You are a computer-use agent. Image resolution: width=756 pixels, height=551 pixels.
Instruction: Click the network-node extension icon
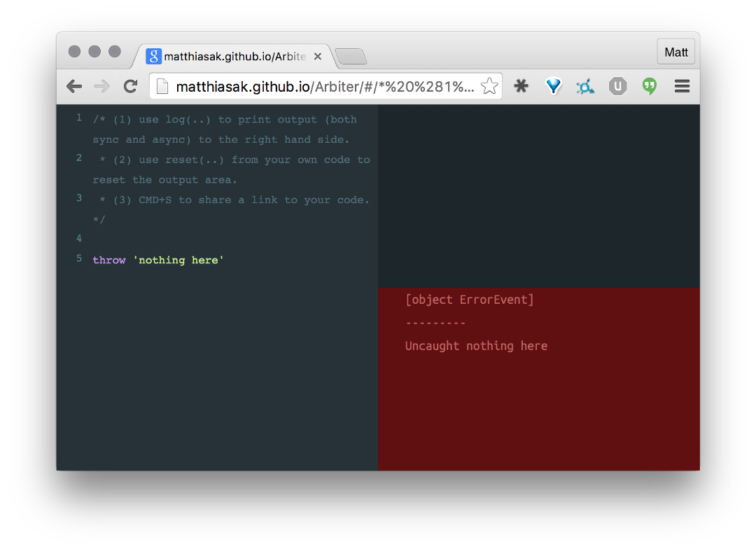click(x=585, y=85)
